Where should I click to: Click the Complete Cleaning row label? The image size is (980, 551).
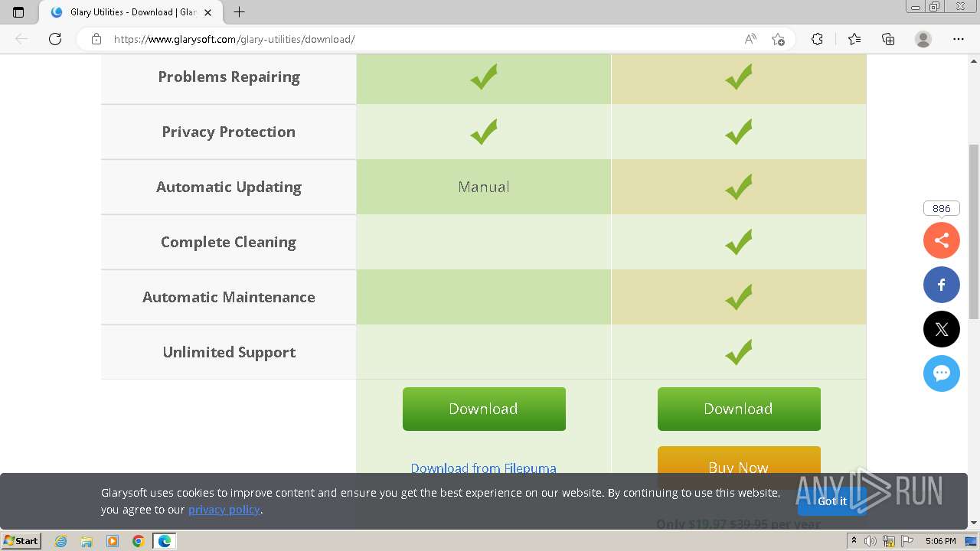pyautogui.click(x=229, y=242)
